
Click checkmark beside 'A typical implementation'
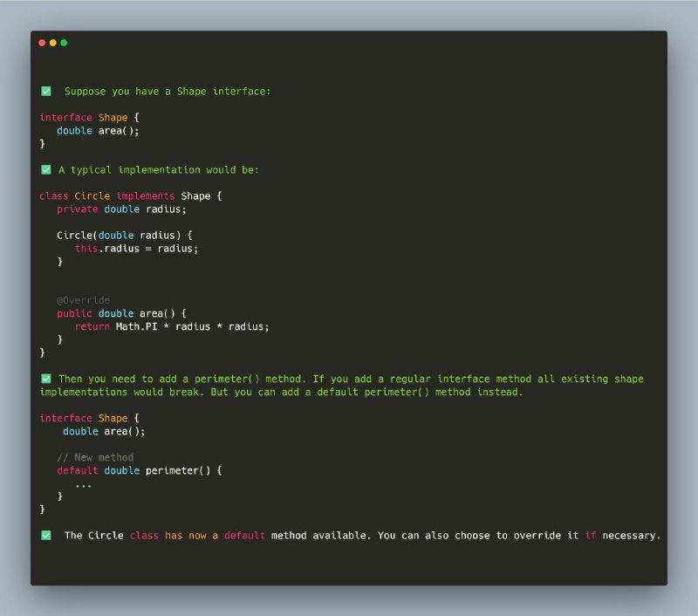click(46, 169)
